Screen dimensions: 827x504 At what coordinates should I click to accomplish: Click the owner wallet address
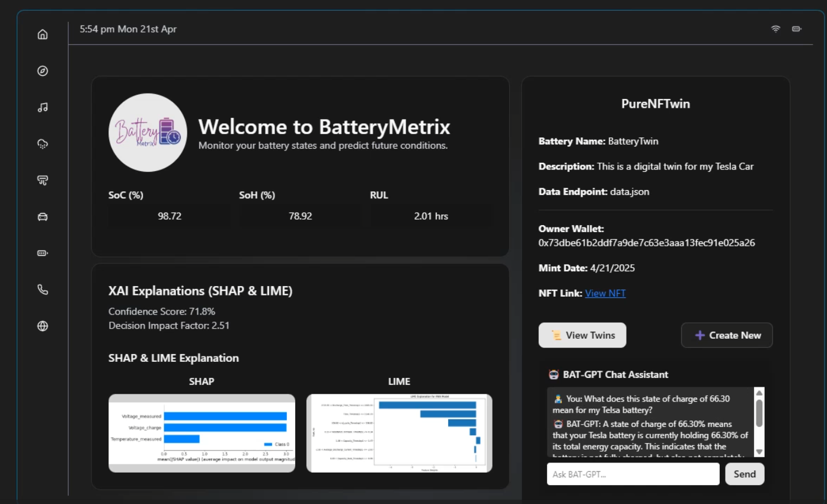(x=647, y=243)
